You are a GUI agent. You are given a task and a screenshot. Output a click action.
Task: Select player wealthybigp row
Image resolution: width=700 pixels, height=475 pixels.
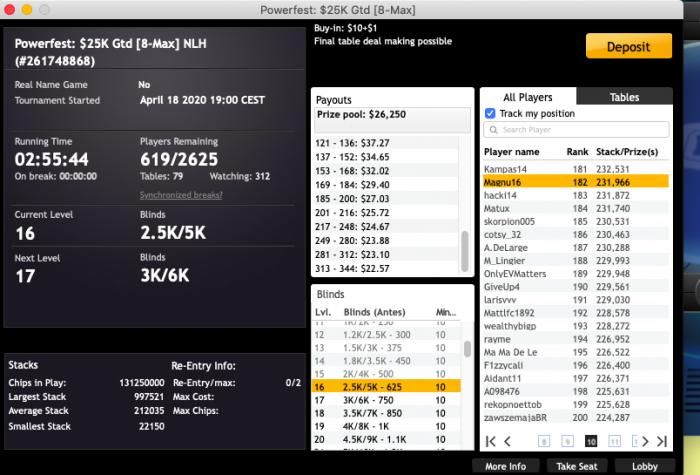tap(576, 326)
